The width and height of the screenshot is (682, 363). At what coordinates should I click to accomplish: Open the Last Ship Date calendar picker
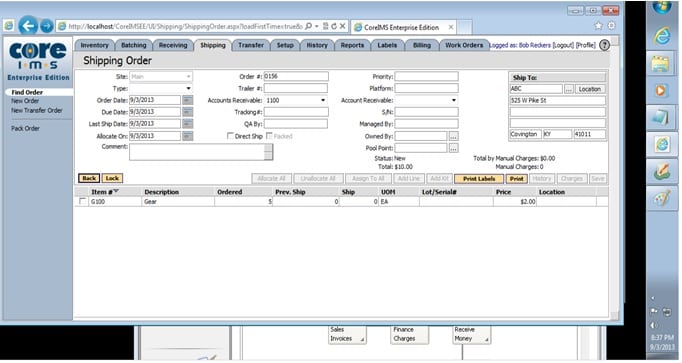pos(187,124)
